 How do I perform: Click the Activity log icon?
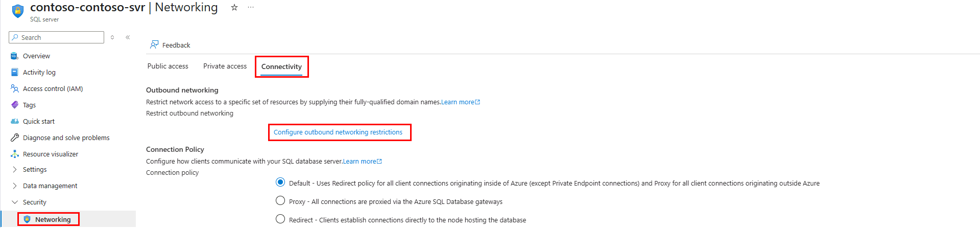(x=15, y=73)
